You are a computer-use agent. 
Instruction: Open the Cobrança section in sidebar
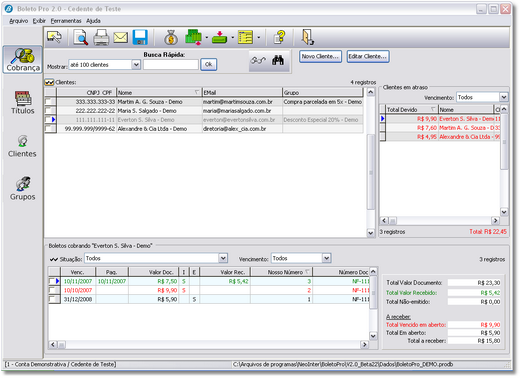click(23, 60)
